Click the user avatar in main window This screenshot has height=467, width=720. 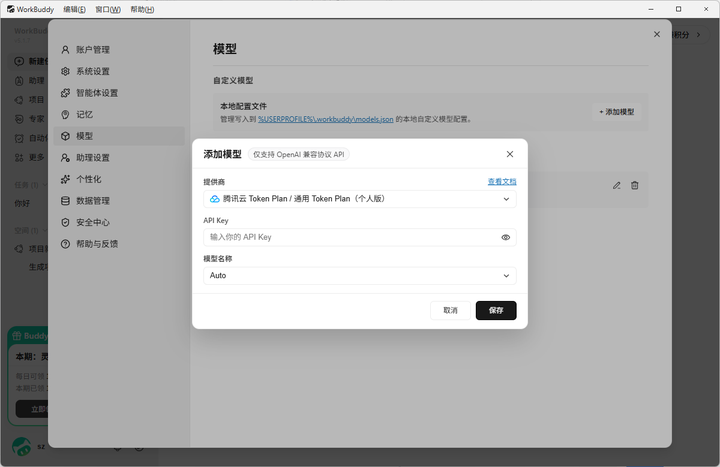click(22, 446)
